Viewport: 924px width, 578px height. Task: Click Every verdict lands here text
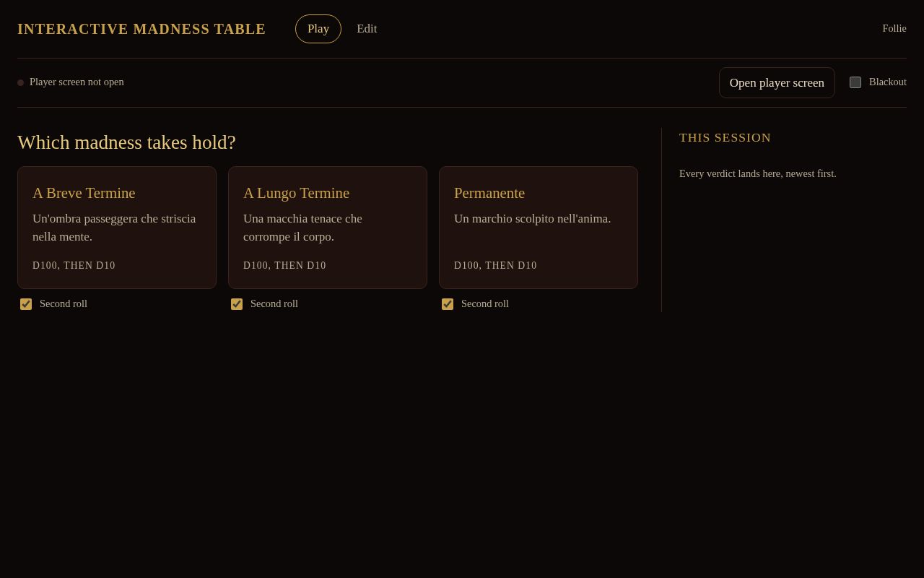[758, 173]
